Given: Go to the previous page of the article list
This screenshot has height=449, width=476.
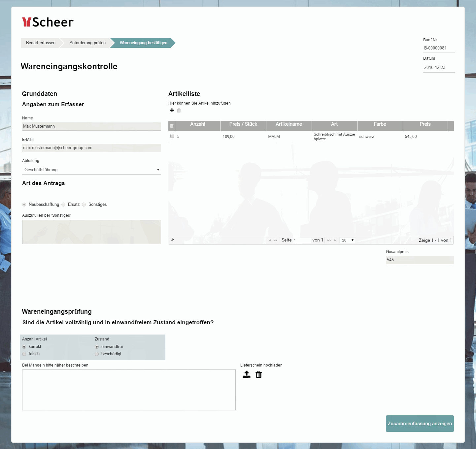Looking at the screenshot, I should tap(276, 240).
